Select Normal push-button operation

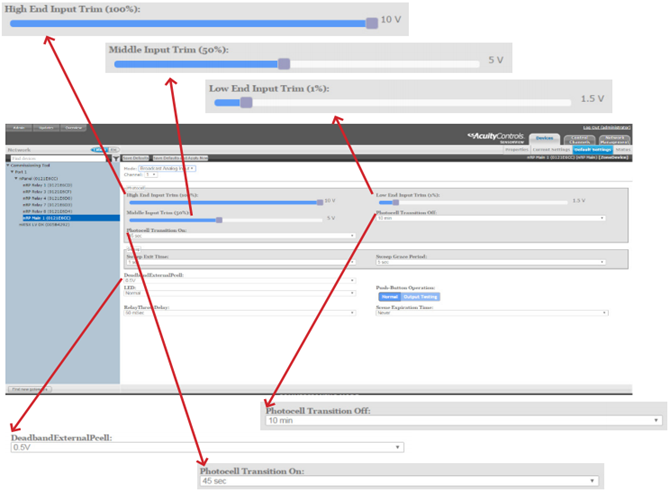[x=388, y=296]
